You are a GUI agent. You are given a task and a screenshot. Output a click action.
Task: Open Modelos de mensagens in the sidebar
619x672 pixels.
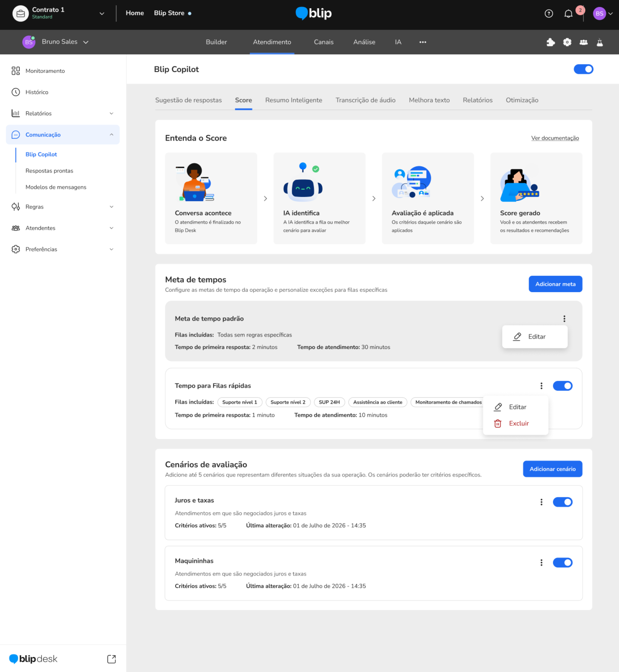(56, 187)
